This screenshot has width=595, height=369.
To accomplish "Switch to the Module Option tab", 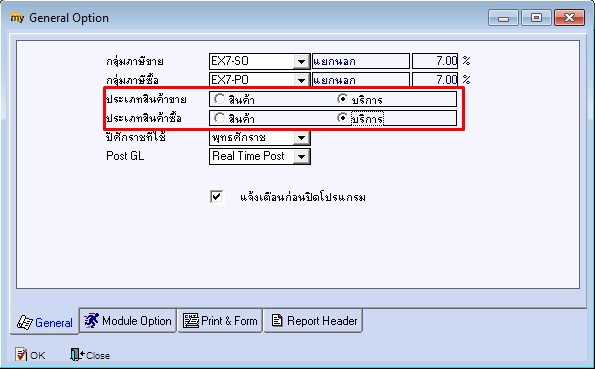I will 128,321.
